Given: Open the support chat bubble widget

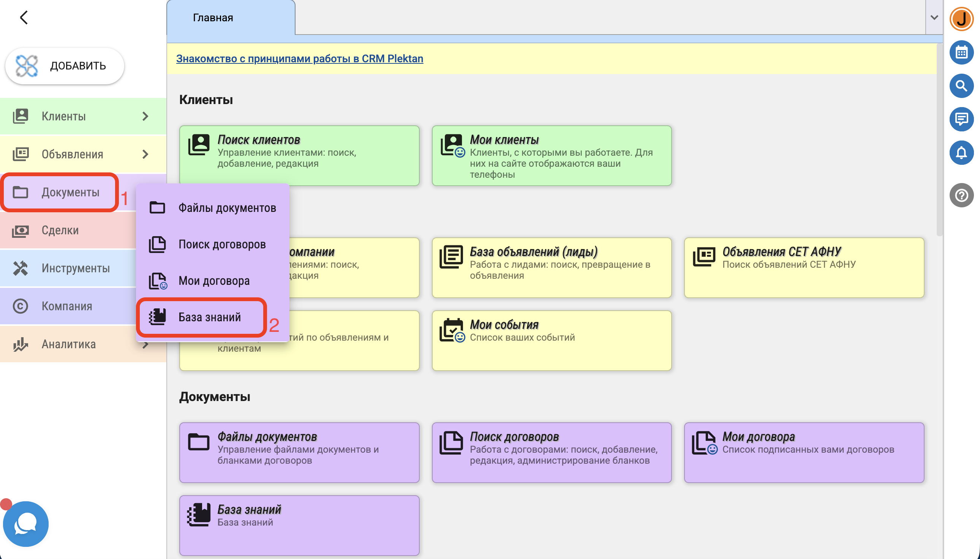Looking at the screenshot, I should 26,524.
